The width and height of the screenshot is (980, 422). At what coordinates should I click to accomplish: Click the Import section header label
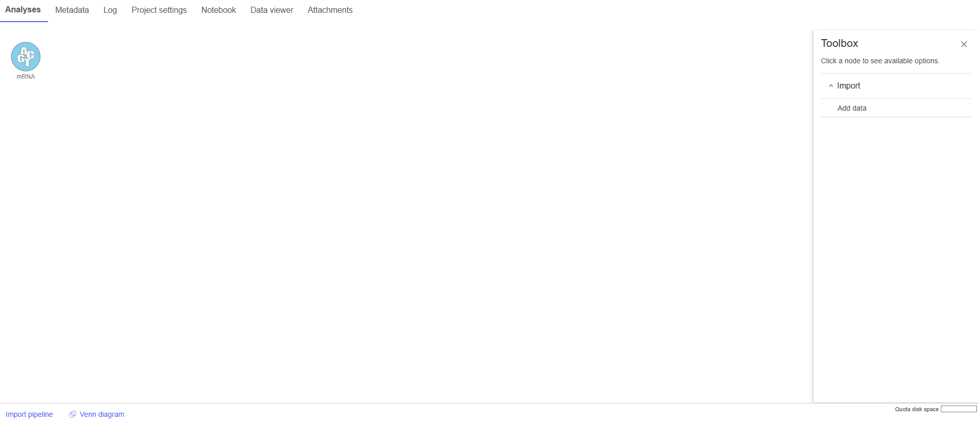coord(848,86)
